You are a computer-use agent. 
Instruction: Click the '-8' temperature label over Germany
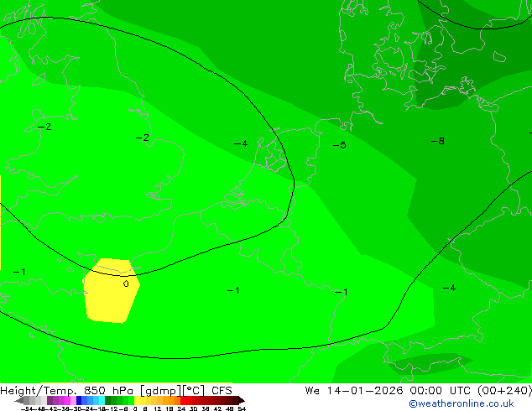point(438,141)
